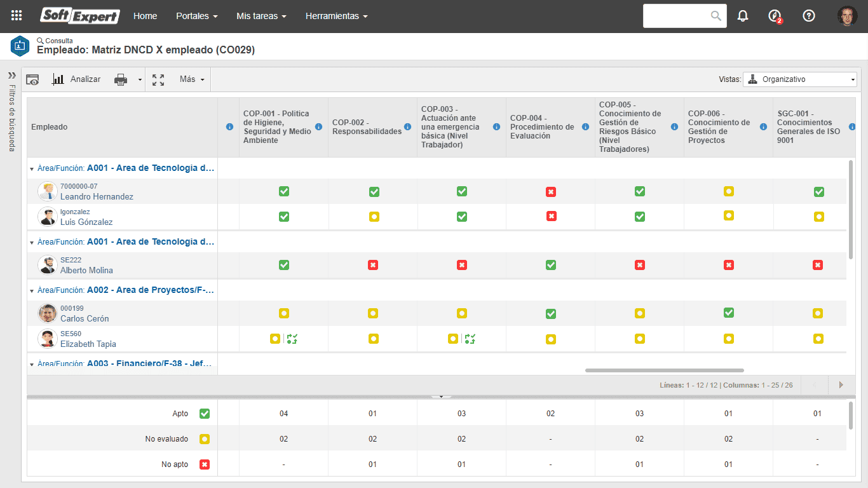Viewport: 868px width, 488px height.
Task: Click info icon for COP-003 column
Action: pyautogui.click(x=496, y=127)
